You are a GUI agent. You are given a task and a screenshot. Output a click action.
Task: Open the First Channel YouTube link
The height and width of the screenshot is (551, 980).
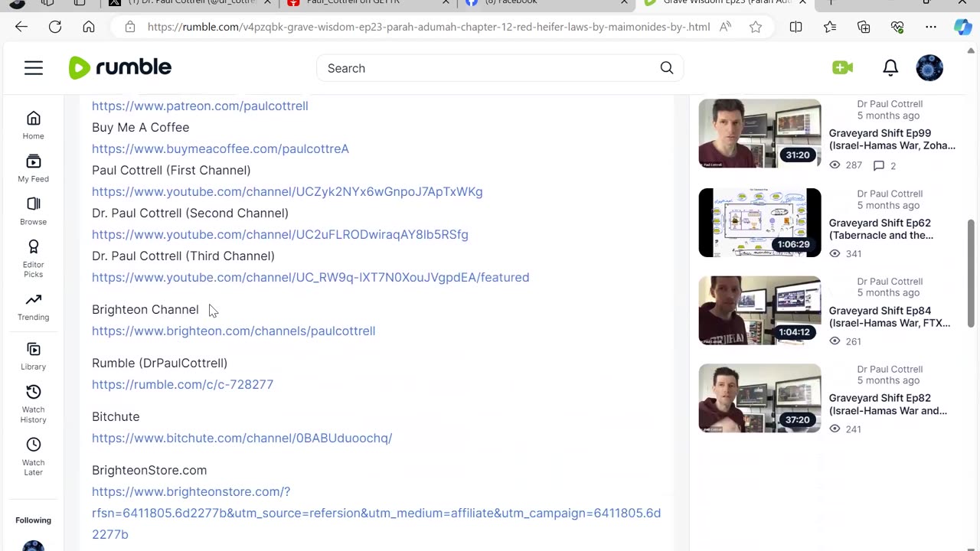coord(287,191)
